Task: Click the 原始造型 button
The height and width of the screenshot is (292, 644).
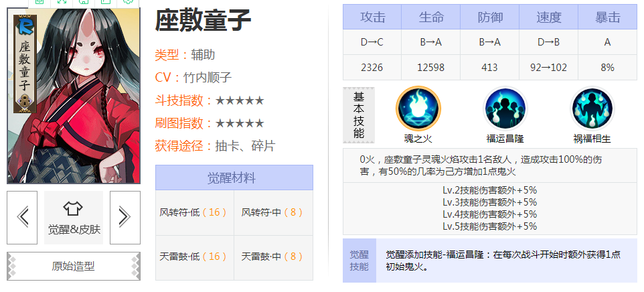Action: click(x=74, y=266)
